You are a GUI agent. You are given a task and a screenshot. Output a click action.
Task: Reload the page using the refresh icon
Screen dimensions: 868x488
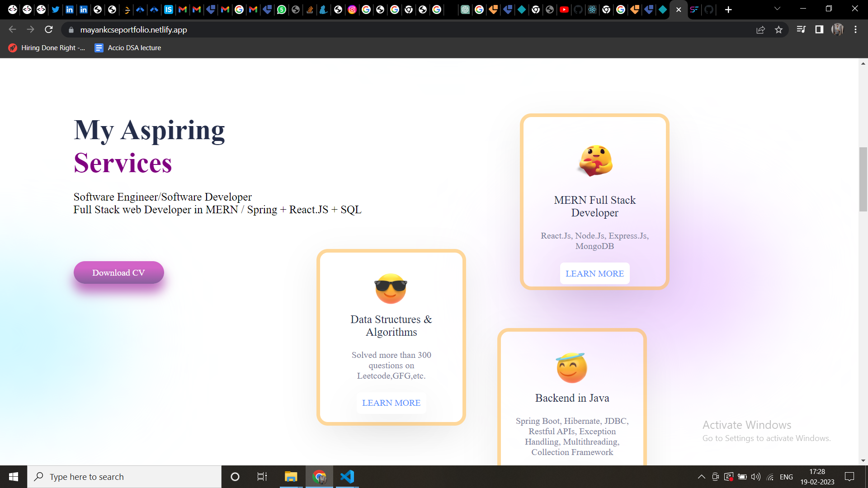point(49,29)
